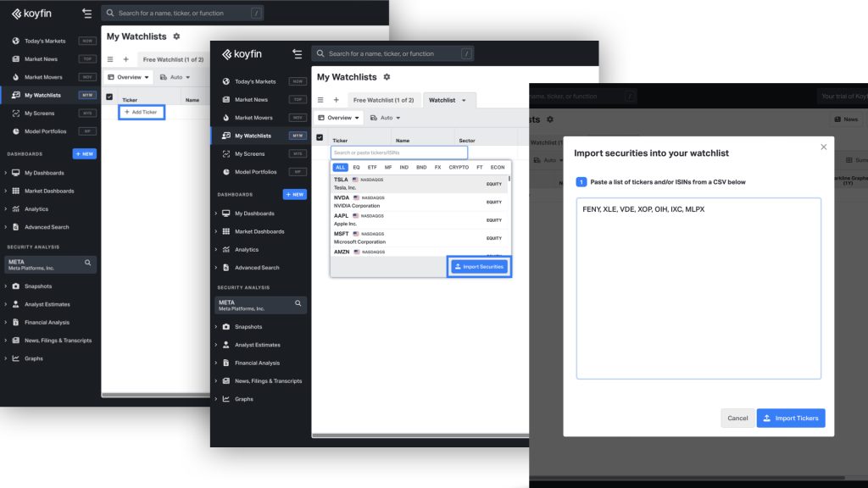The width and height of the screenshot is (868, 488).
Task: Click the search or paste tickers field
Action: click(399, 152)
